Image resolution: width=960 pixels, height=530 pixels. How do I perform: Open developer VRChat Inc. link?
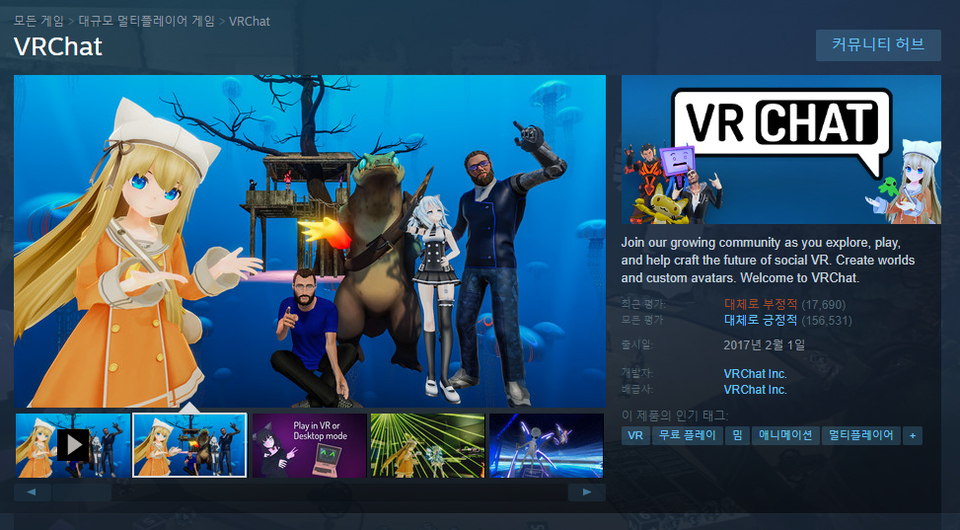tap(755, 374)
